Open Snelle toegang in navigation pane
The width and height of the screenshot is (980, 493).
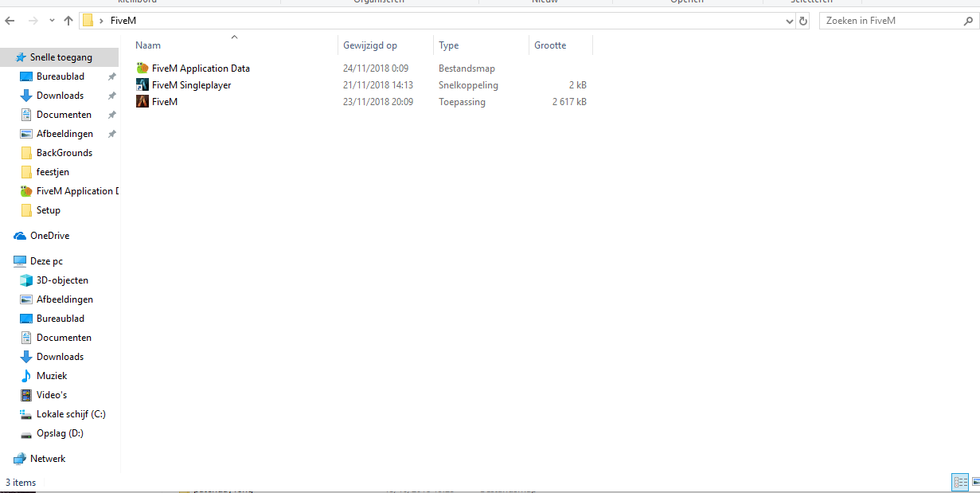click(61, 57)
